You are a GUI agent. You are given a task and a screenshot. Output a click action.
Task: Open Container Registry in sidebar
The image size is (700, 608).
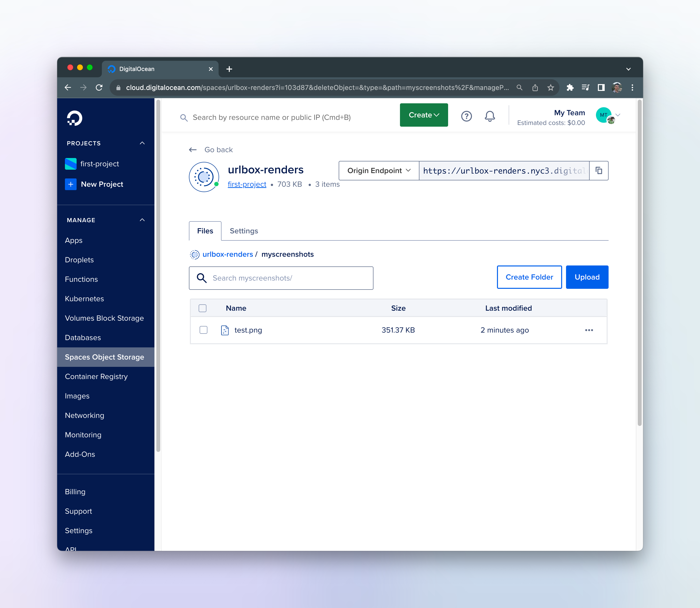[96, 377]
